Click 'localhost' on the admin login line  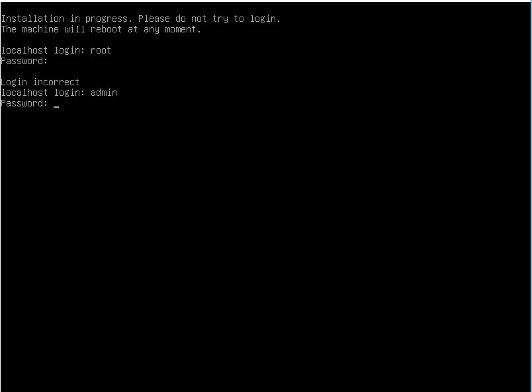tap(24, 93)
